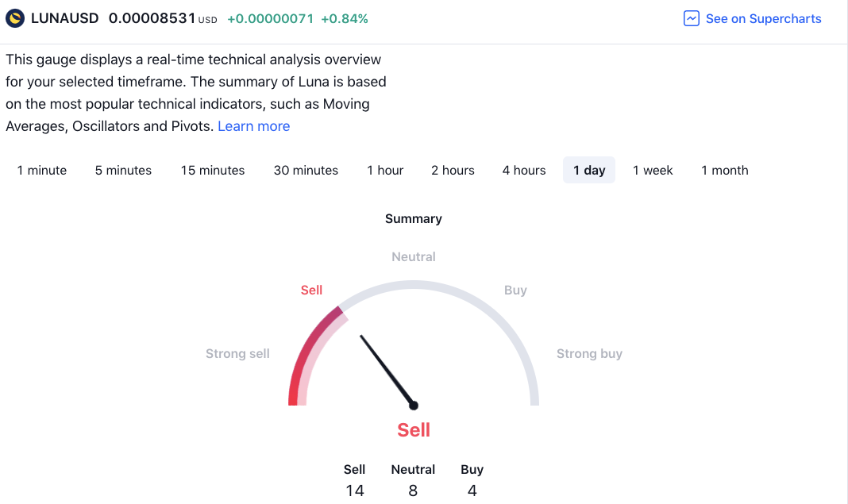848x504 pixels.
Task: Click the LUNA coin logo icon
Action: tap(15, 18)
